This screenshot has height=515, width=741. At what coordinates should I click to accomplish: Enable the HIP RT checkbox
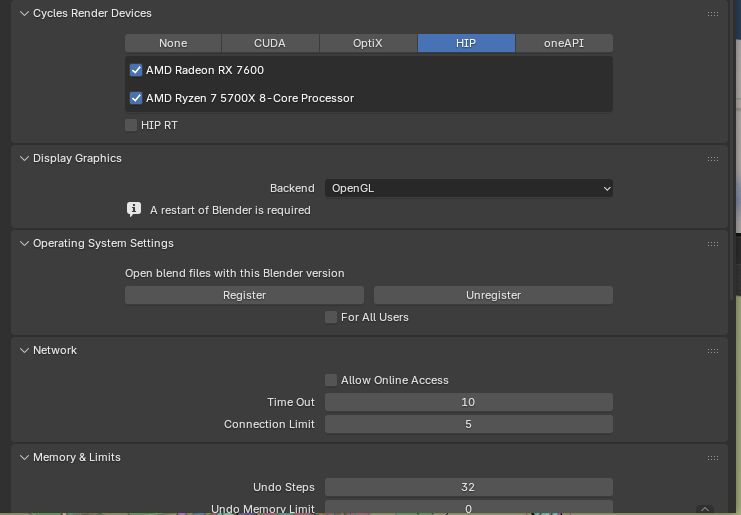coord(131,125)
